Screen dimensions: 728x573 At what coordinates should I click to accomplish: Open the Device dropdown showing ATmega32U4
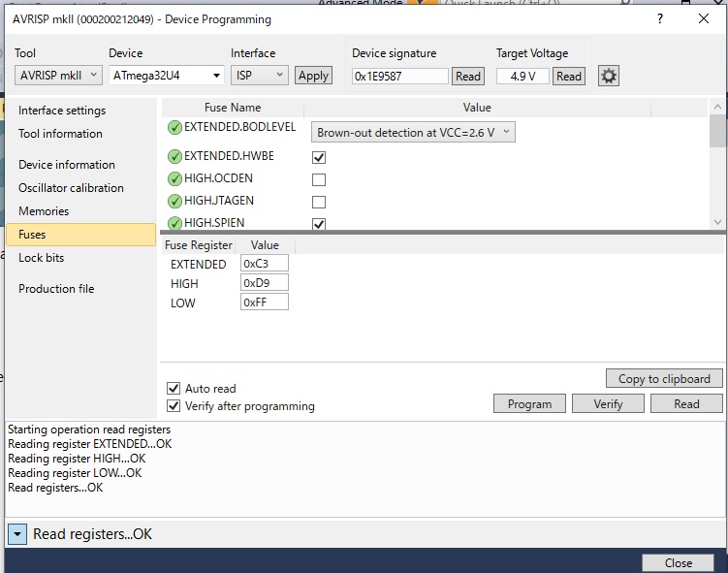coord(167,76)
